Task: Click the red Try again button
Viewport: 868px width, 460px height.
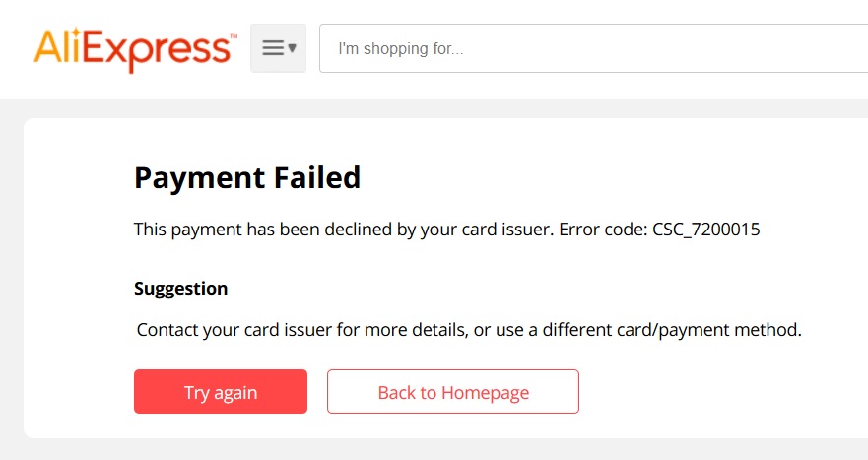Action: 221,391
